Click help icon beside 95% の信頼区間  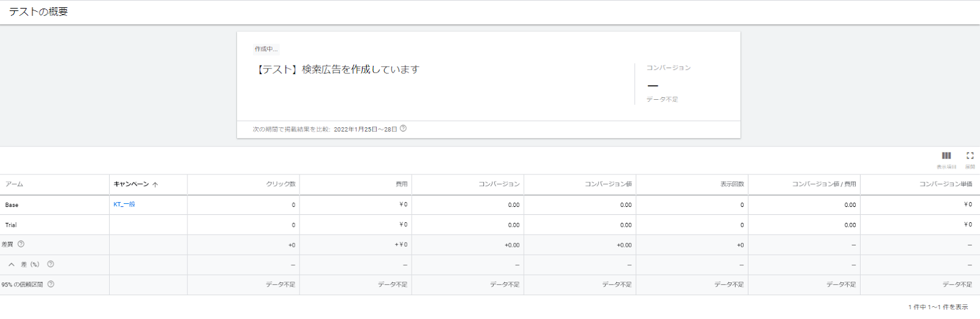pos(51,284)
